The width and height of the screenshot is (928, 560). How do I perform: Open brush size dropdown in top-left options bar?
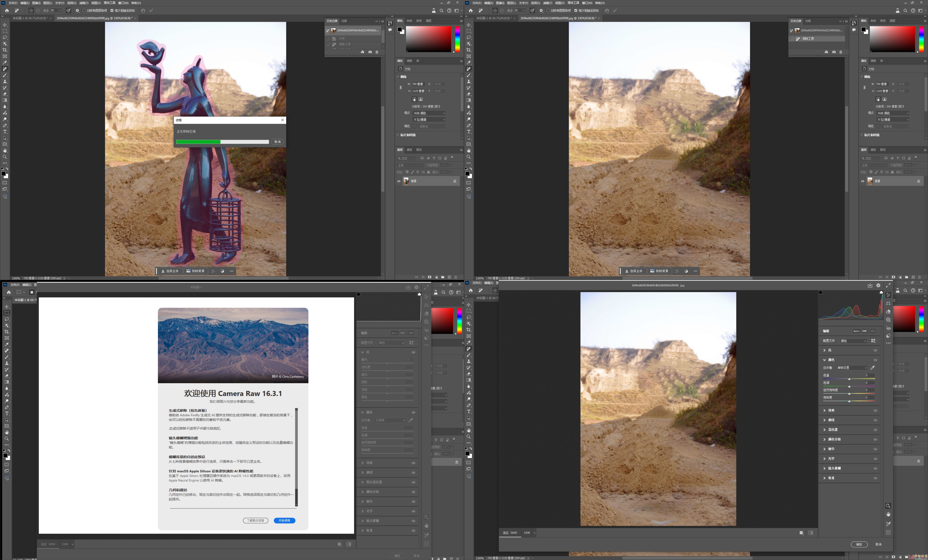60,11
